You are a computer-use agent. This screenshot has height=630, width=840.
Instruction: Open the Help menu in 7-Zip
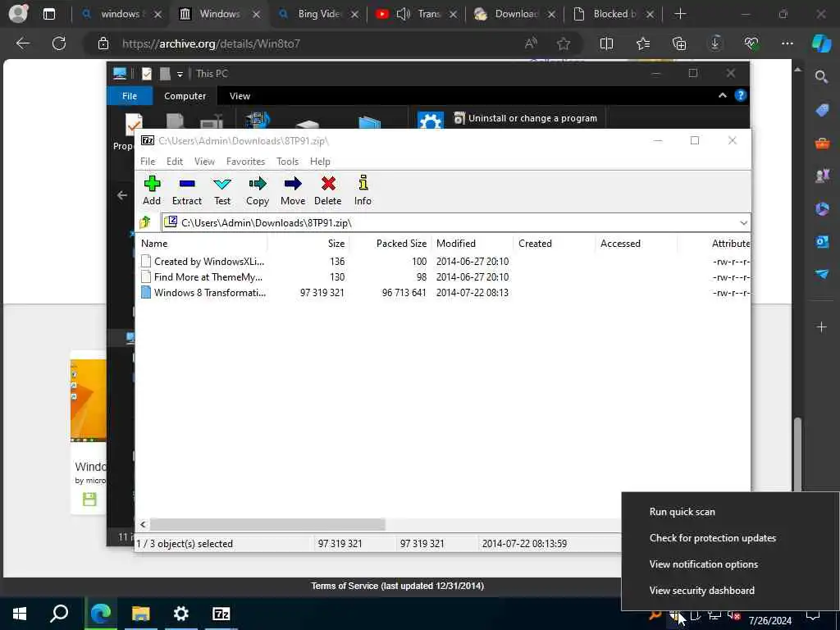[320, 162]
